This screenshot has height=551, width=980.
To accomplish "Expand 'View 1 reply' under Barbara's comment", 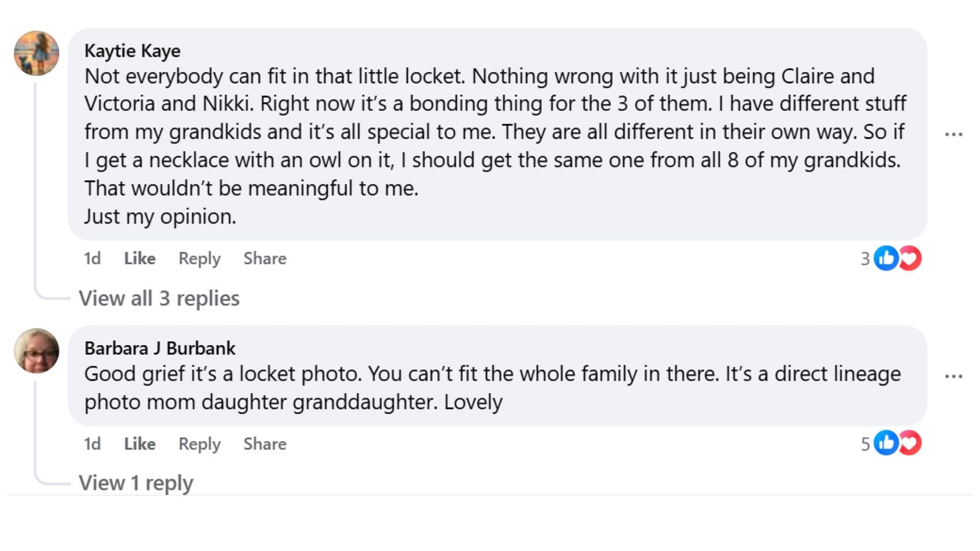I will tap(136, 483).
